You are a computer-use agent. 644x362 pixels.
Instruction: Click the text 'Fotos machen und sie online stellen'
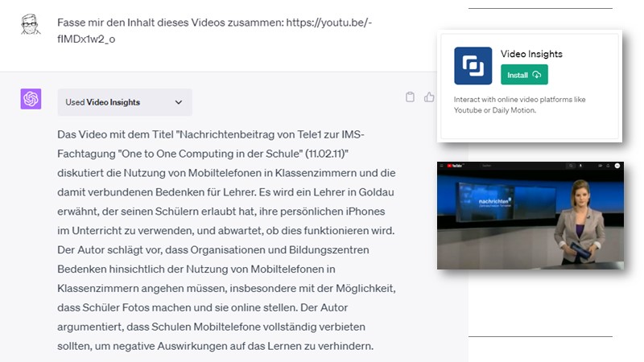(210, 307)
